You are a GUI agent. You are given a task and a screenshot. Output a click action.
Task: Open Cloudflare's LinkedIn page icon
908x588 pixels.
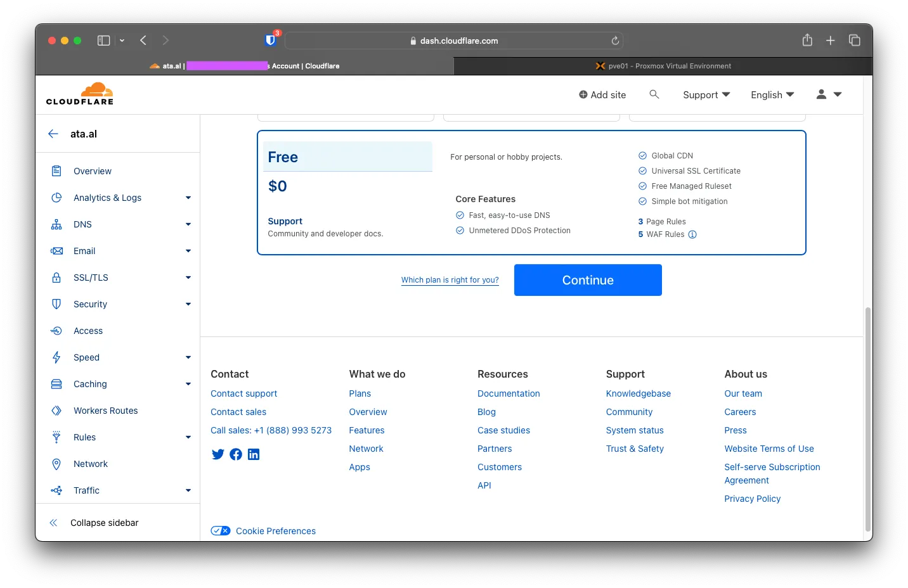[254, 454]
